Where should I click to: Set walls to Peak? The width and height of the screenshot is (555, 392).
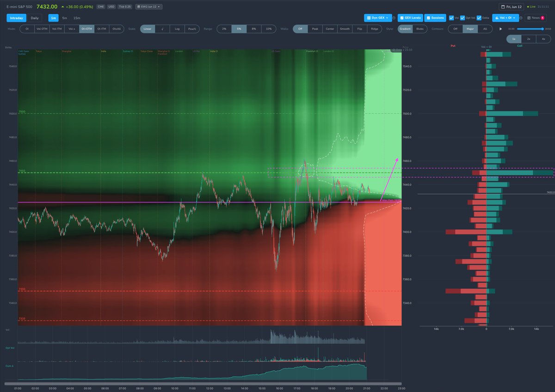(315, 29)
